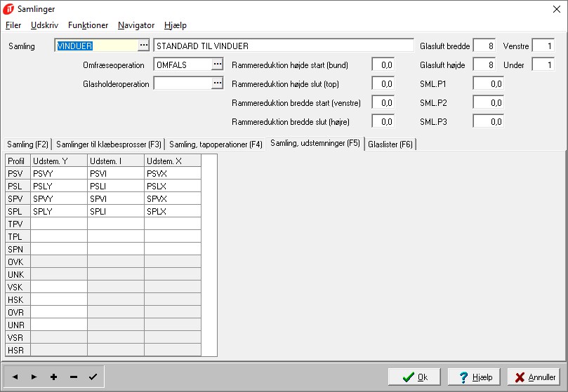
Task: Click the Profil column header
Action: point(18,161)
